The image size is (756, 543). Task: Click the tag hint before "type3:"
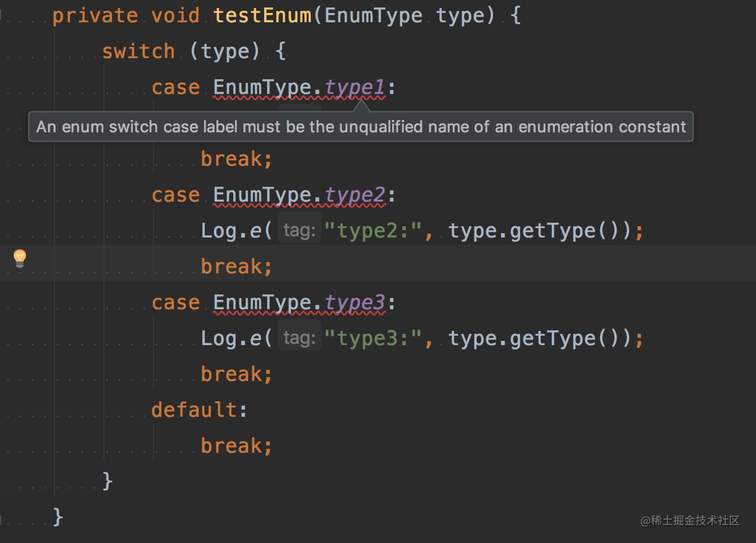coord(299,338)
